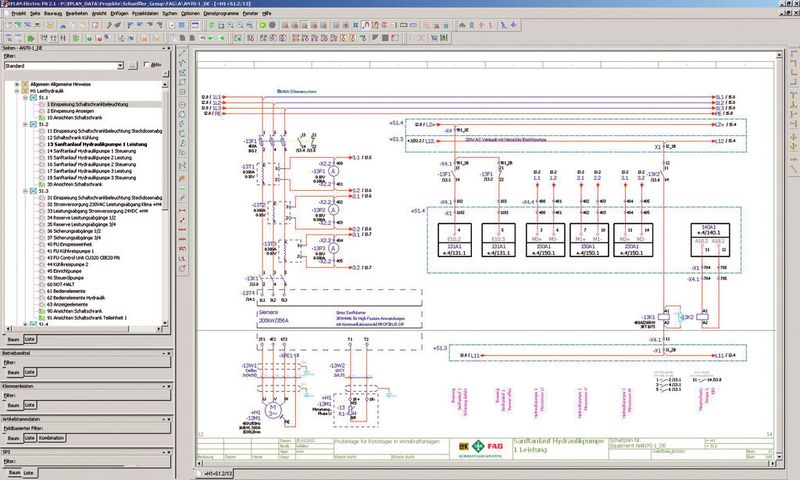The width and height of the screenshot is (800, 480).
Task: Open the Projekt menu
Action: [x=18, y=13]
